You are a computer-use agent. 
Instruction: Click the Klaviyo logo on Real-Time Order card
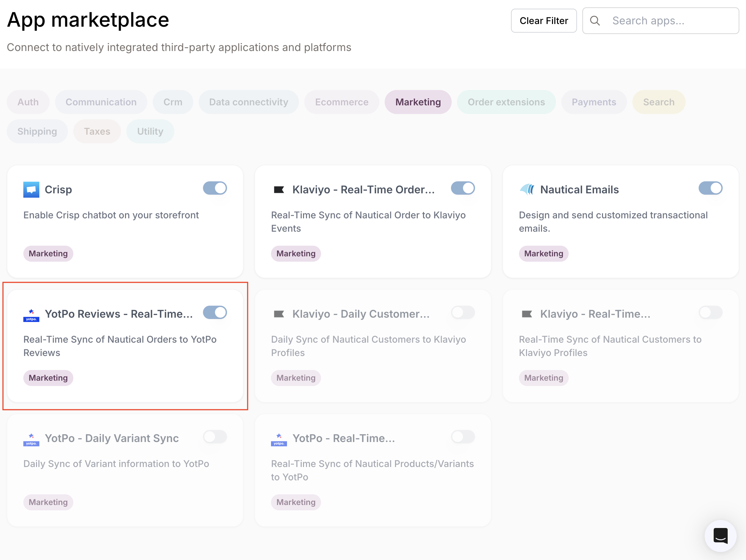point(279,189)
